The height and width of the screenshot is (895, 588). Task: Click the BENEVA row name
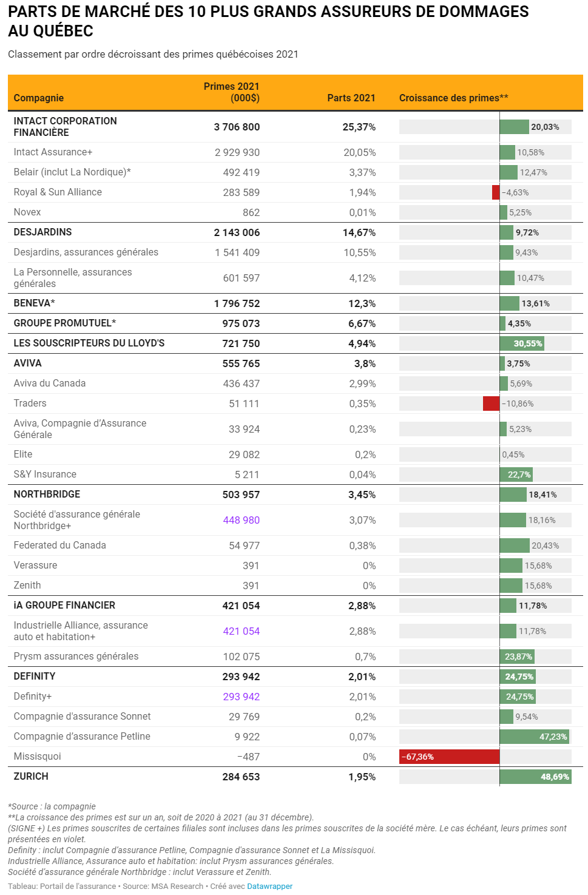point(34,303)
